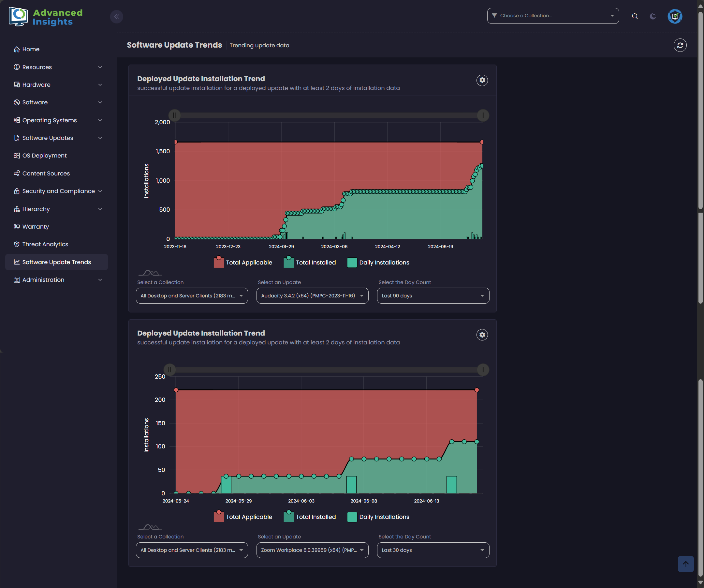Click the scroll-to-top arrow button
704x588 pixels.
[685, 564]
